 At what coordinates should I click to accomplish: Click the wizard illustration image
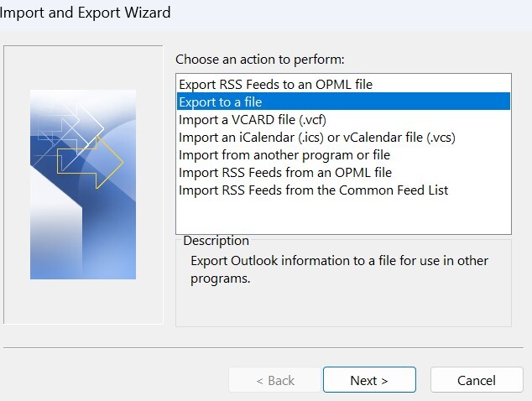point(83,185)
